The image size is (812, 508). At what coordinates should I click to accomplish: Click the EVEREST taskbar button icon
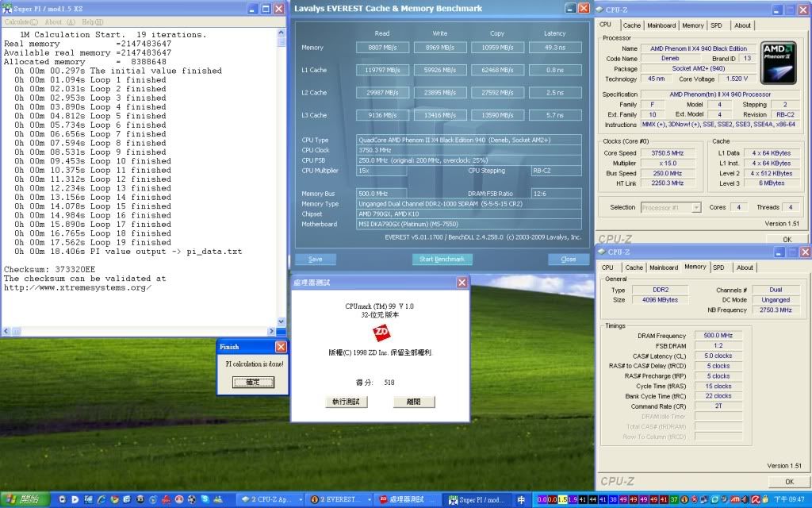pos(314,500)
